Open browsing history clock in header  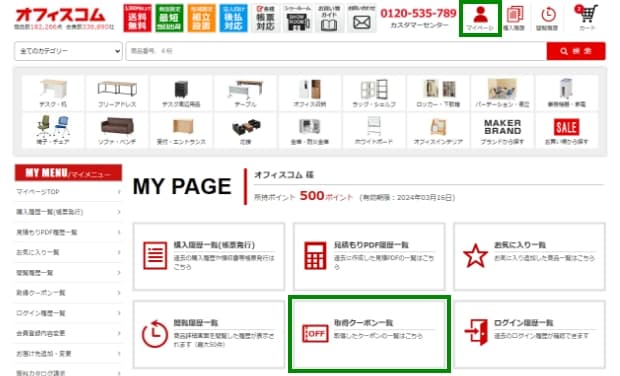pyautogui.click(x=548, y=18)
